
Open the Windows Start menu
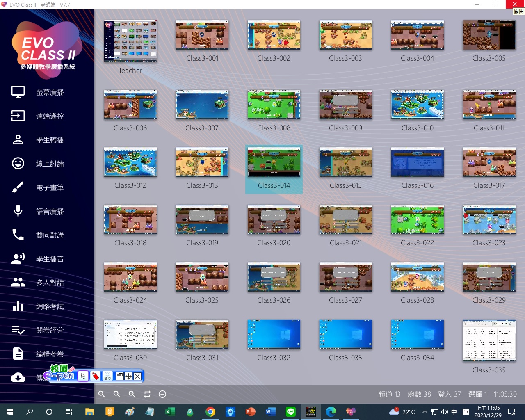10,412
